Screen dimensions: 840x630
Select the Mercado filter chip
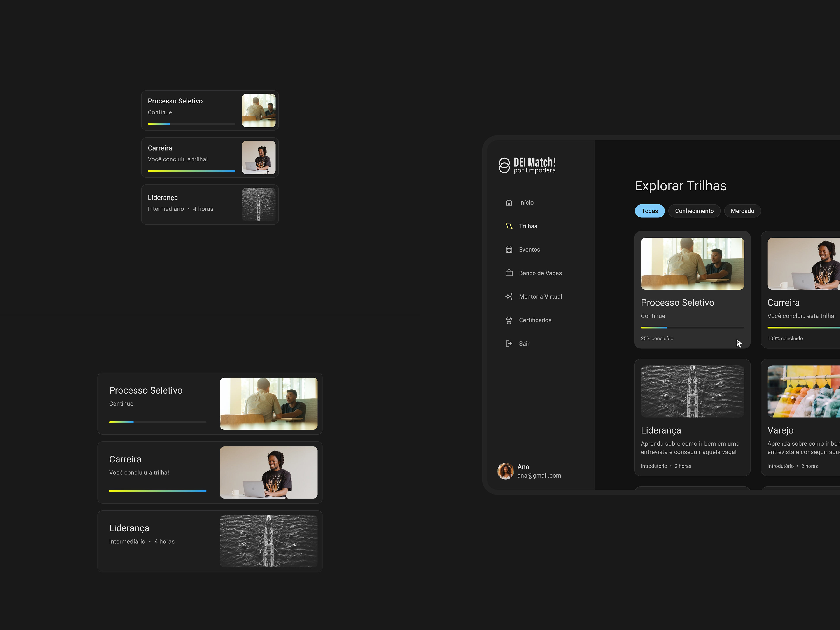coord(742,211)
